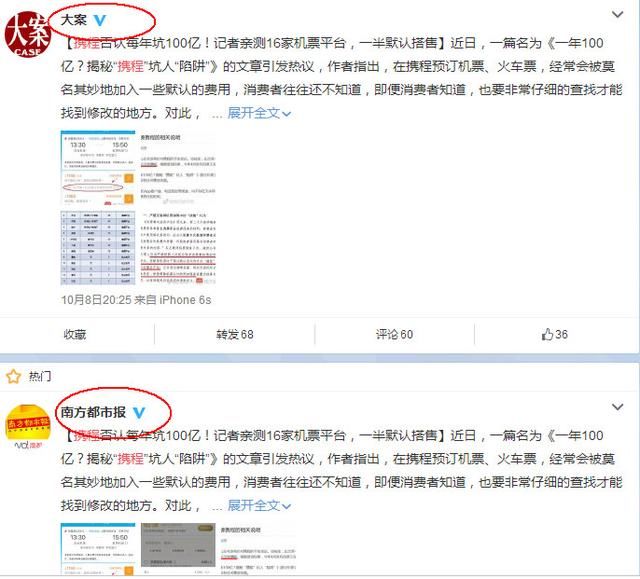This screenshot has height=579, width=640.
Task: Click the 热门 star icon
Action: [13, 376]
